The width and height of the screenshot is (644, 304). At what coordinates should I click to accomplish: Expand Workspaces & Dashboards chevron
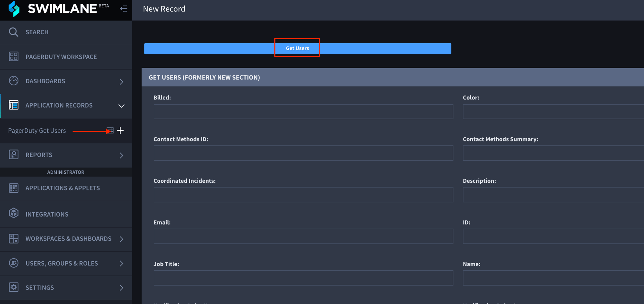[x=121, y=239]
